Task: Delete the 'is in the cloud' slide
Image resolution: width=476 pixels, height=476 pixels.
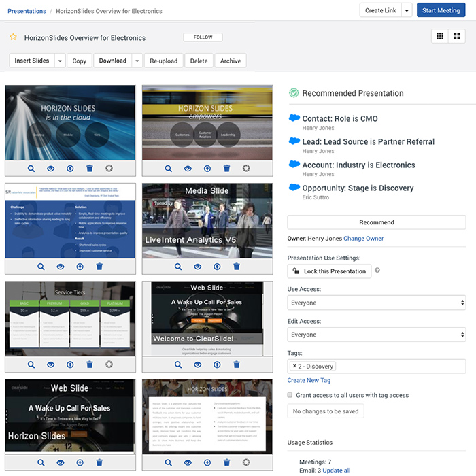Action: pos(90,169)
